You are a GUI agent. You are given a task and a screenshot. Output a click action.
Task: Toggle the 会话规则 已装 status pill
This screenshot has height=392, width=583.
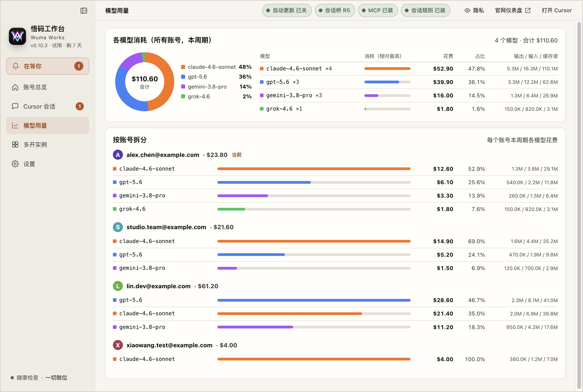pos(425,10)
